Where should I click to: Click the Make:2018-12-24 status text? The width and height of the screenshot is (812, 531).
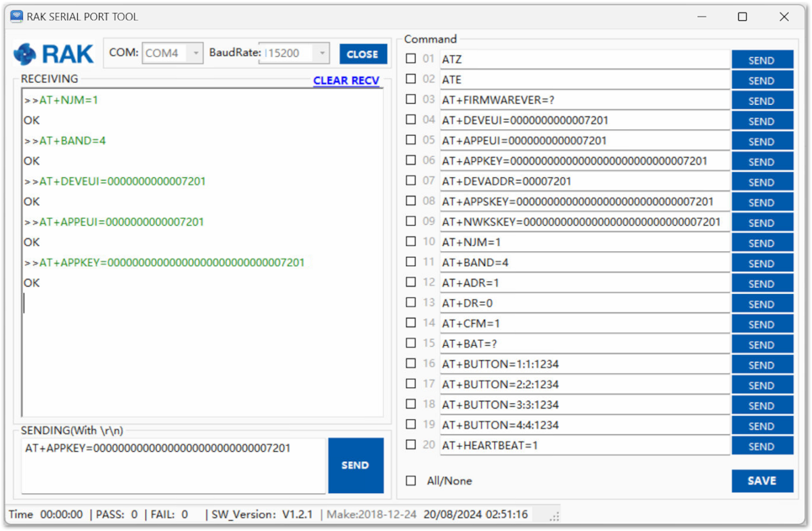pyautogui.click(x=371, y=515)
